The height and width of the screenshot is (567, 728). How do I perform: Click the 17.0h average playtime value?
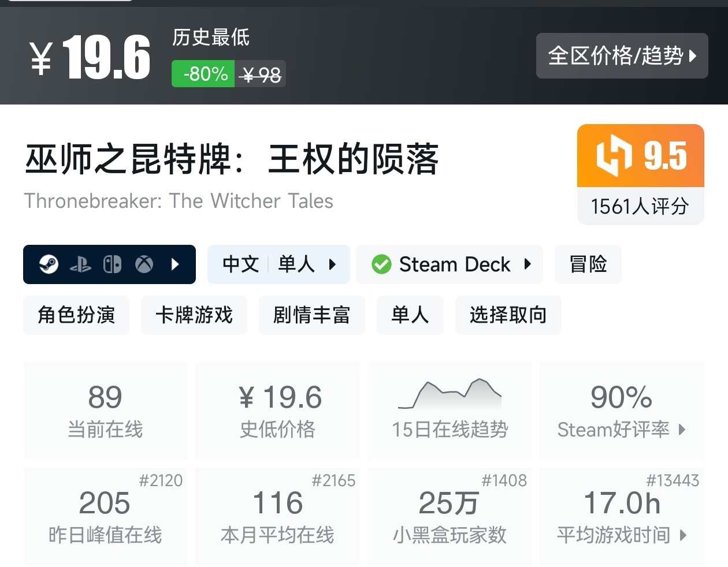(x=622, y=503)
